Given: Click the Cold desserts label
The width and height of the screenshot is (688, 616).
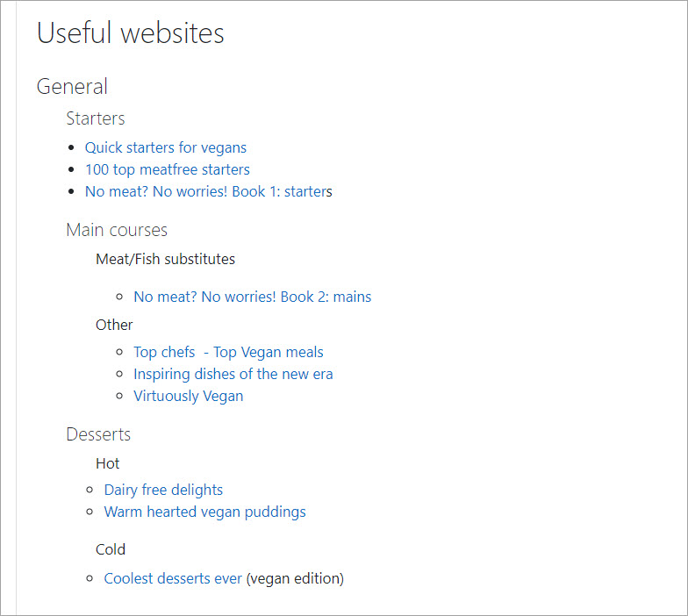Looking at the screenshot, I should pyautogui.click(x=111, y=549).
